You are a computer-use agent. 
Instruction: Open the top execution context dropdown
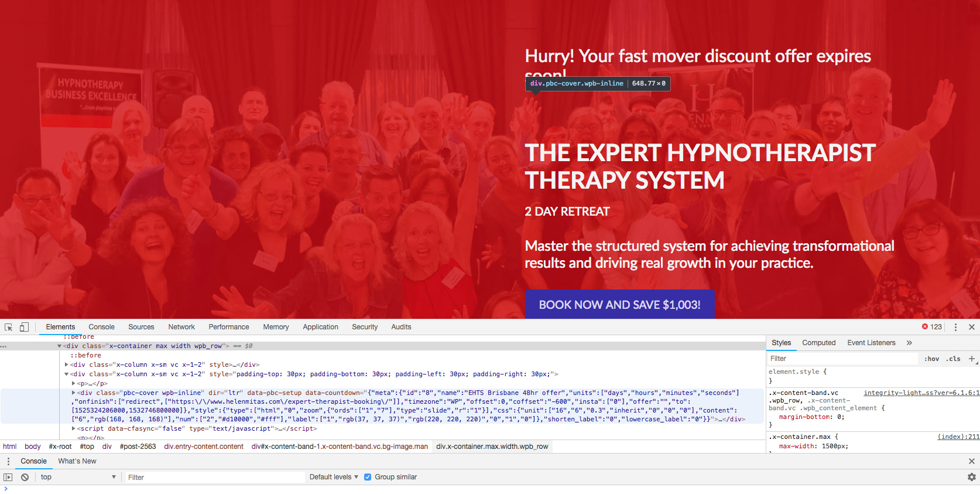click(x=78, y=477)
